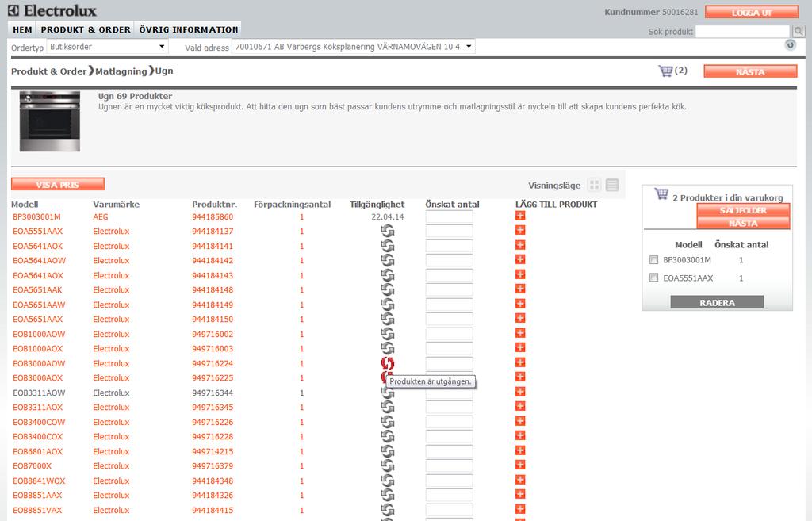
Task: Click availability refresh icon for EOA5641AOX
Action: click(x=387, y=275)
